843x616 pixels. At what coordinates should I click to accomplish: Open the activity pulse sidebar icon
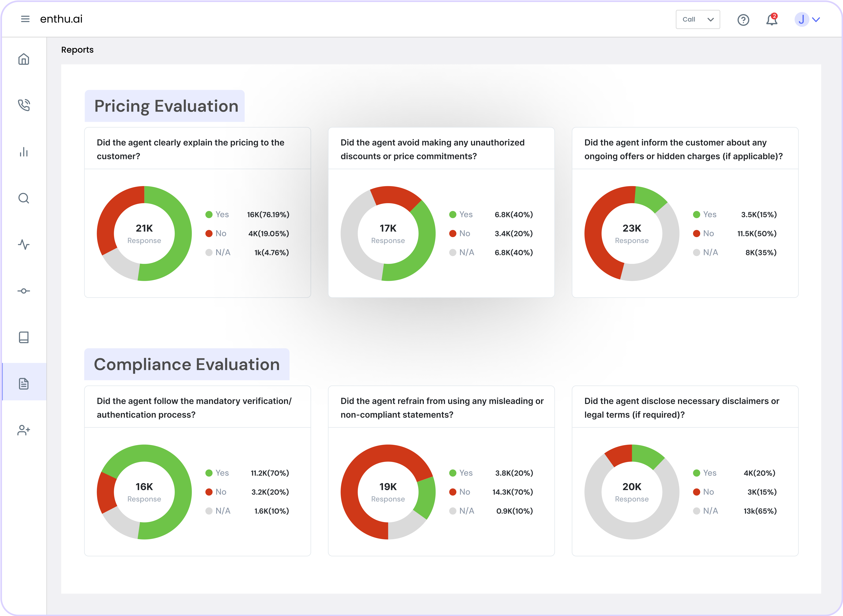pos(24,245)
